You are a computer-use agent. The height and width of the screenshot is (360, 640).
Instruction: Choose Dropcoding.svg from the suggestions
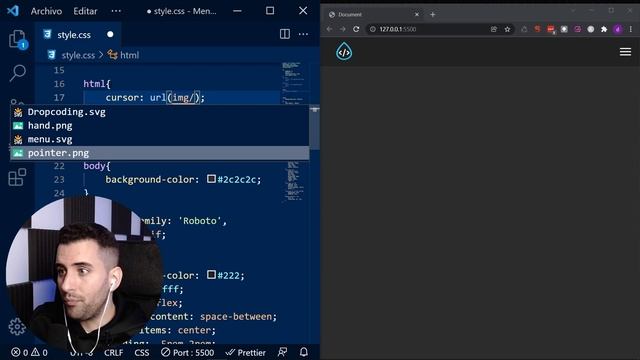[159, 112]
